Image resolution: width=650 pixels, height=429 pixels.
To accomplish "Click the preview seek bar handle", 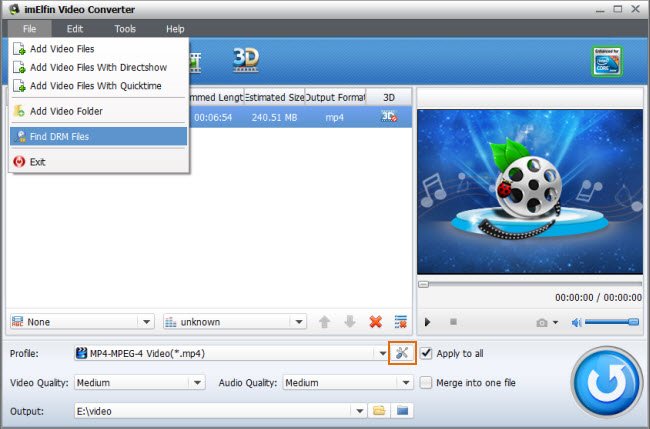I will (423, 284).
